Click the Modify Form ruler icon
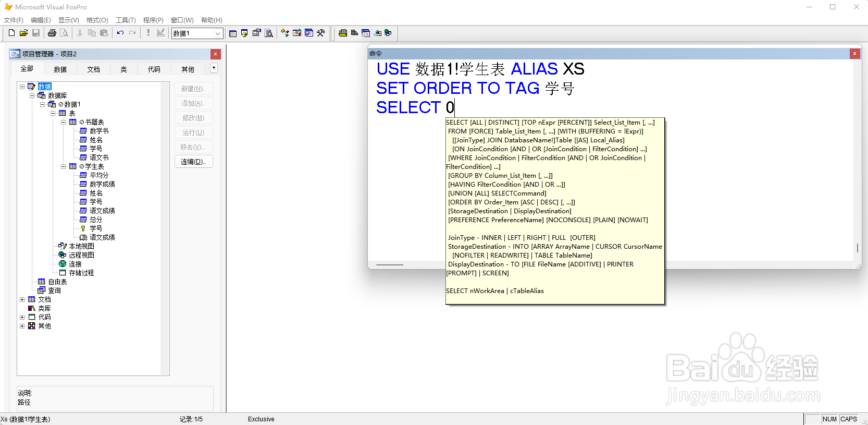The height and width of the screenshot is (425, 868). coord(160,33)
